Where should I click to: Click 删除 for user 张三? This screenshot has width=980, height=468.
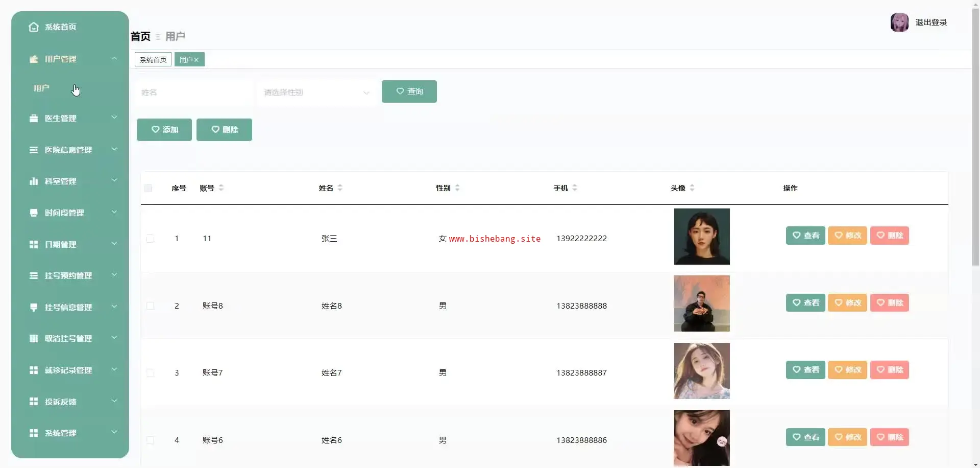coord(890,236)
